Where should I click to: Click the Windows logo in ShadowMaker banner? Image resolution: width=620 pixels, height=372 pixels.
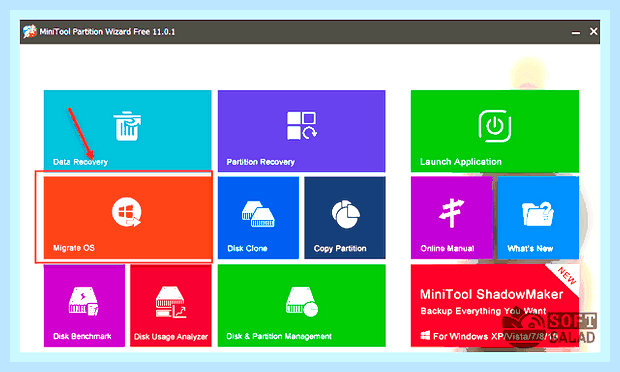(425, 336)
